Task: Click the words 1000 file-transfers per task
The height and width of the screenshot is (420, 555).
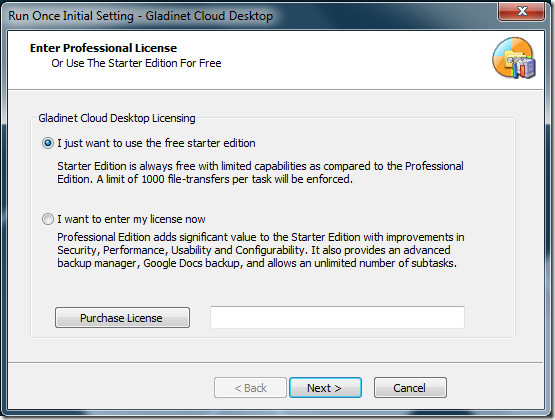Action: pos(206,179)
